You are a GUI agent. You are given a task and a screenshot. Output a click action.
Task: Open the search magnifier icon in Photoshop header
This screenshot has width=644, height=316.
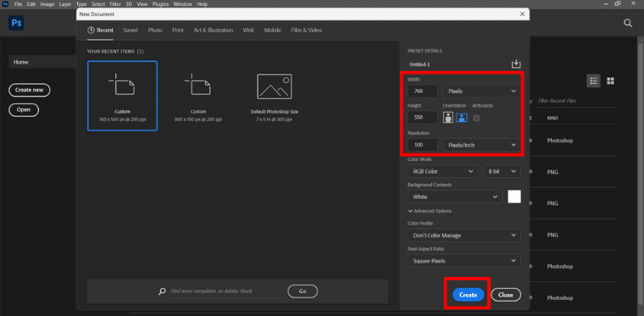click(x=628, y=24)
